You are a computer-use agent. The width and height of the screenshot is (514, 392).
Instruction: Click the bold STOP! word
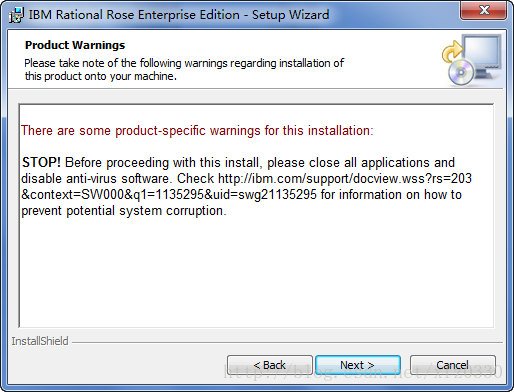41,163
